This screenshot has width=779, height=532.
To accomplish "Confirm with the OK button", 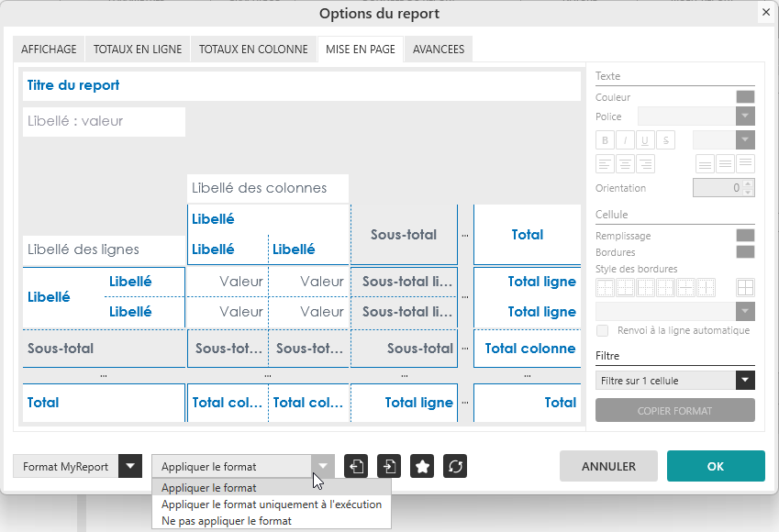I will point(716,466).
